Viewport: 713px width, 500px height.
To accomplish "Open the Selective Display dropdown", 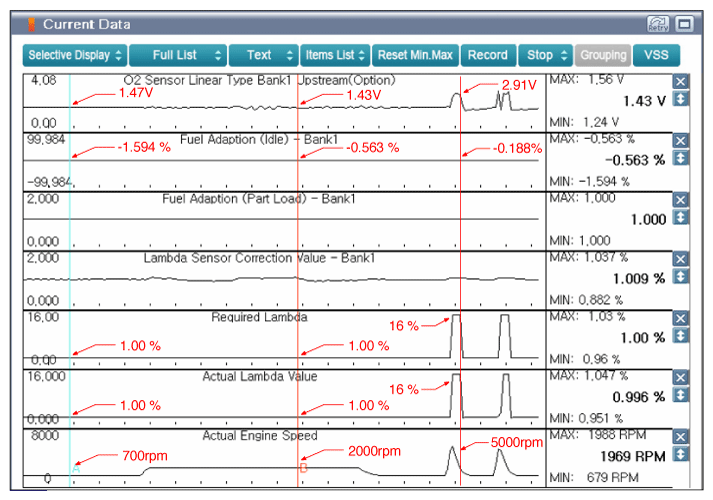I will coord(76,55).
